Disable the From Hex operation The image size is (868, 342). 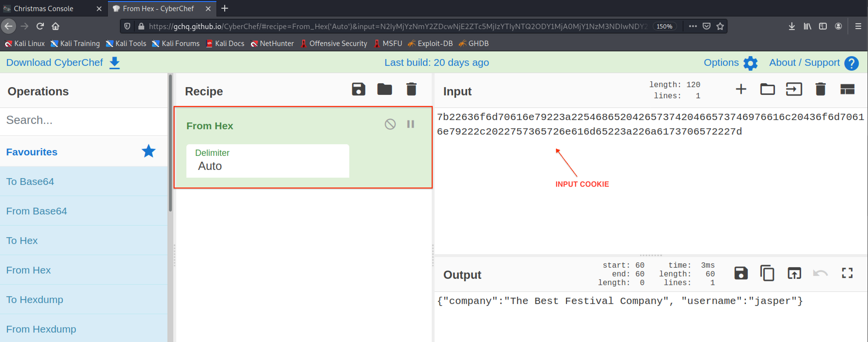[390, 124]
